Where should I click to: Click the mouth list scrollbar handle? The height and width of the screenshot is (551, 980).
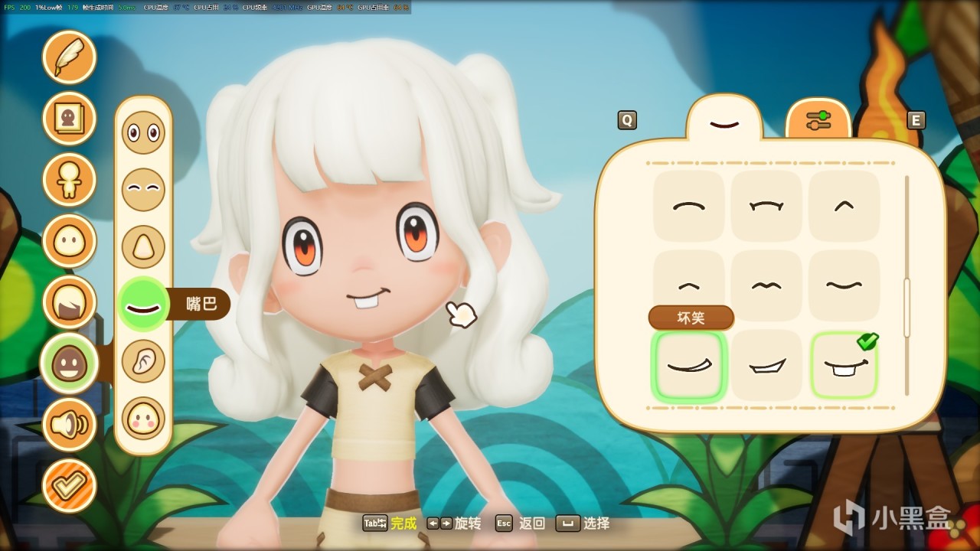click(907, 308)
